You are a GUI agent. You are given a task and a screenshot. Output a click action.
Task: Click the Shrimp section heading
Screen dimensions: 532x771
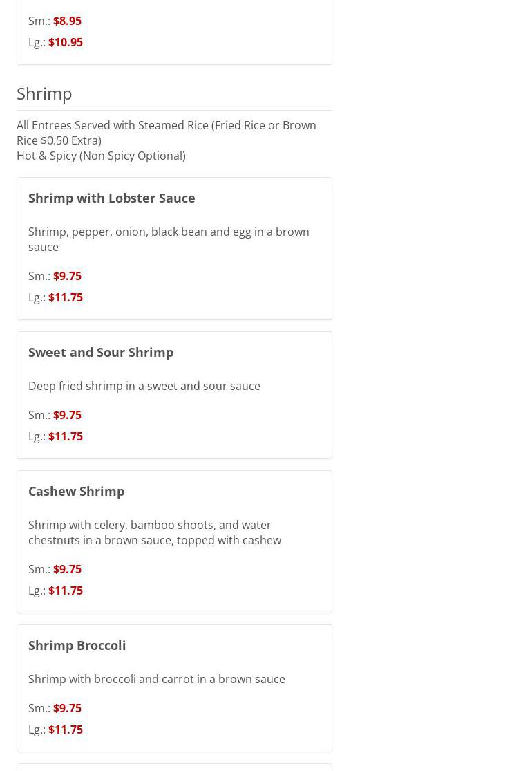(x=44, y=93)
